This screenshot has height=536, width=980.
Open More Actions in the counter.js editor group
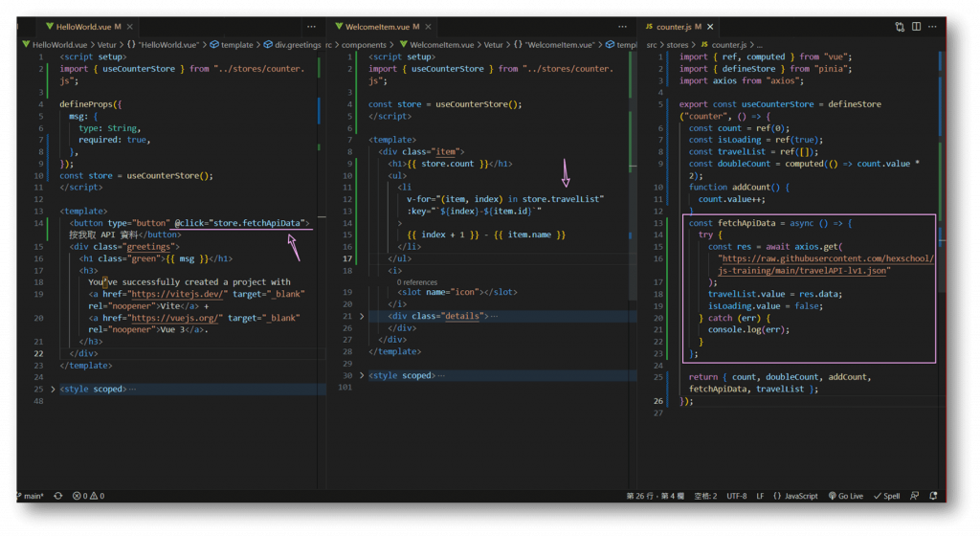[x=933, y=27]
